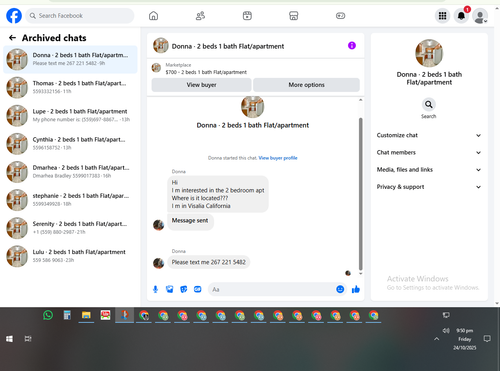
Task: Click the chat conversation scrollbar
Action: [x=360, y=193]
